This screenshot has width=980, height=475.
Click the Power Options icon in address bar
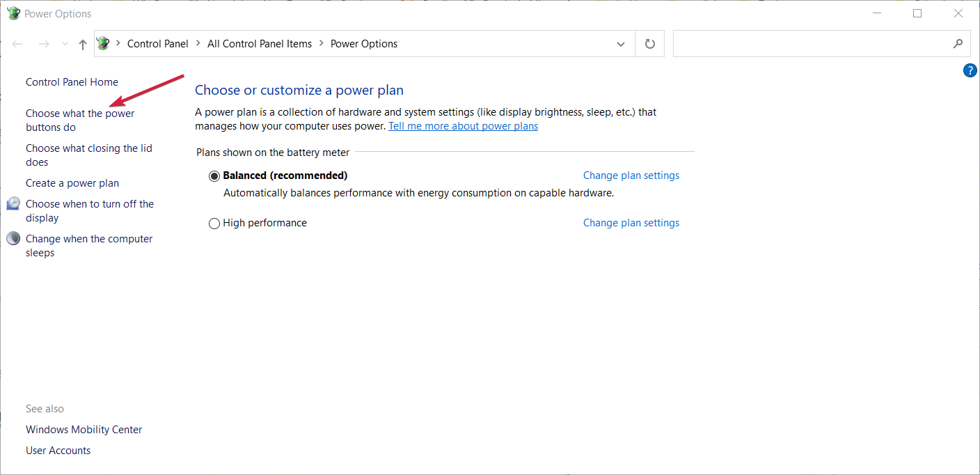pos(104,44)
